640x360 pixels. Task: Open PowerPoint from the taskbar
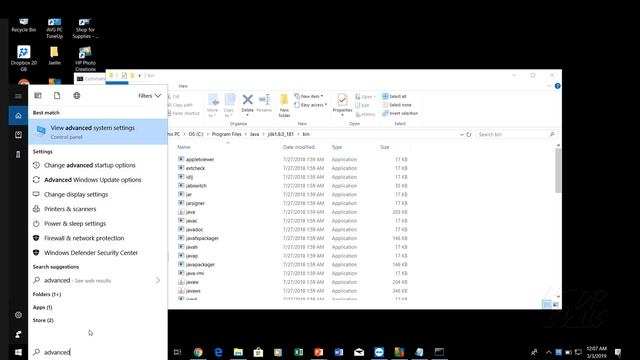tap(319, 352)
